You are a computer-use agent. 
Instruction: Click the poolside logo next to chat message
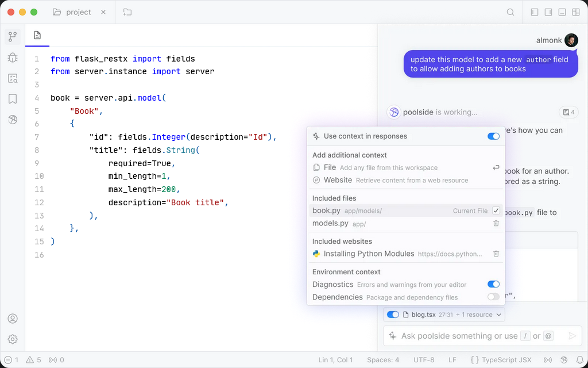(x=394, y=112)
